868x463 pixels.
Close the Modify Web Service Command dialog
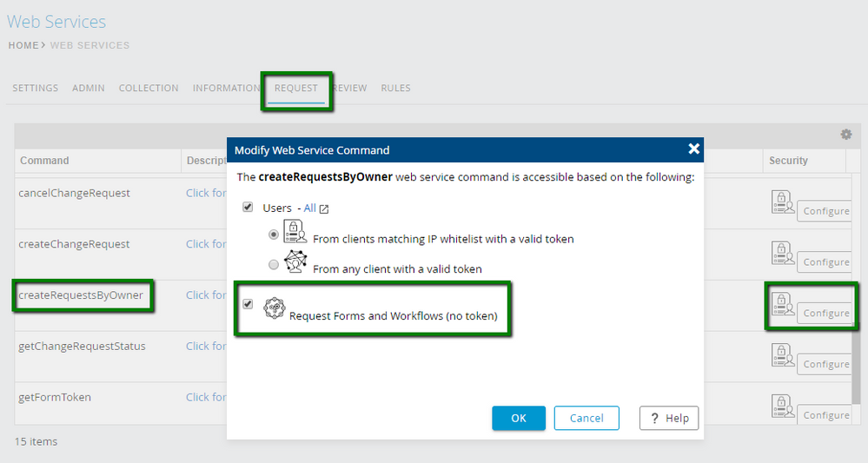(693, 149)
